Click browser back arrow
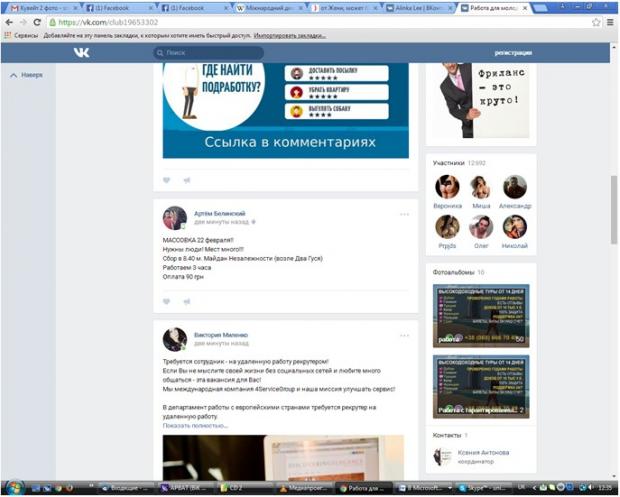620x497 pixels. coord(9,22)
